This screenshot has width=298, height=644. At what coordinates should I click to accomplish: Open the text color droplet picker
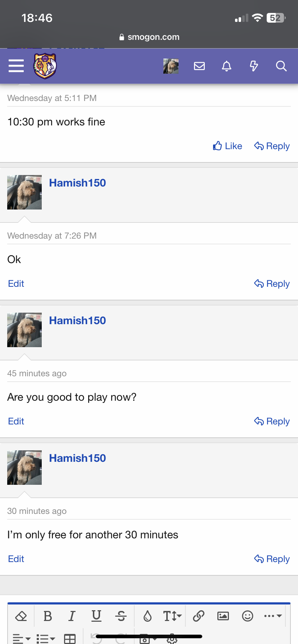coord(148,616)
